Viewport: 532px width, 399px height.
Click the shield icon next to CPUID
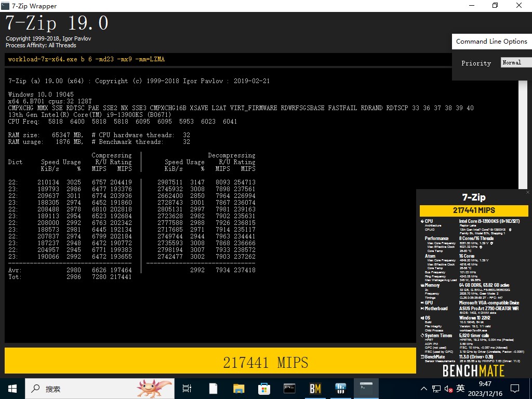click(510, 230)
